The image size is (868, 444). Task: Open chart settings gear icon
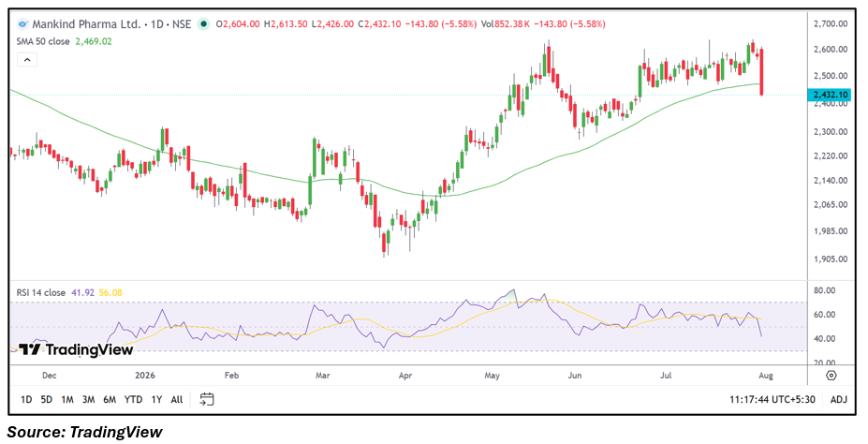click(x=831, y=376)
